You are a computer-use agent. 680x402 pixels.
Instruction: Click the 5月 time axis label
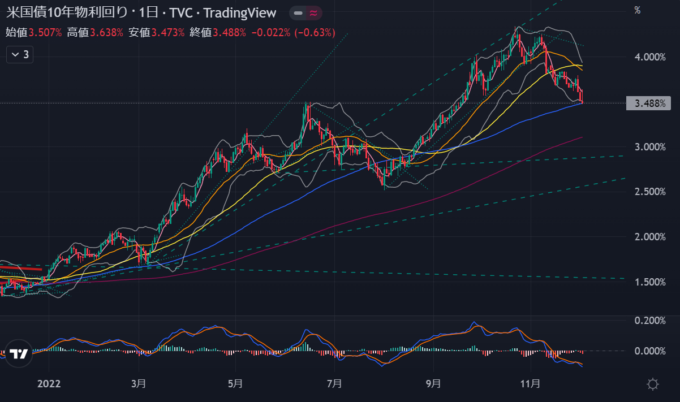click(236, 383)
